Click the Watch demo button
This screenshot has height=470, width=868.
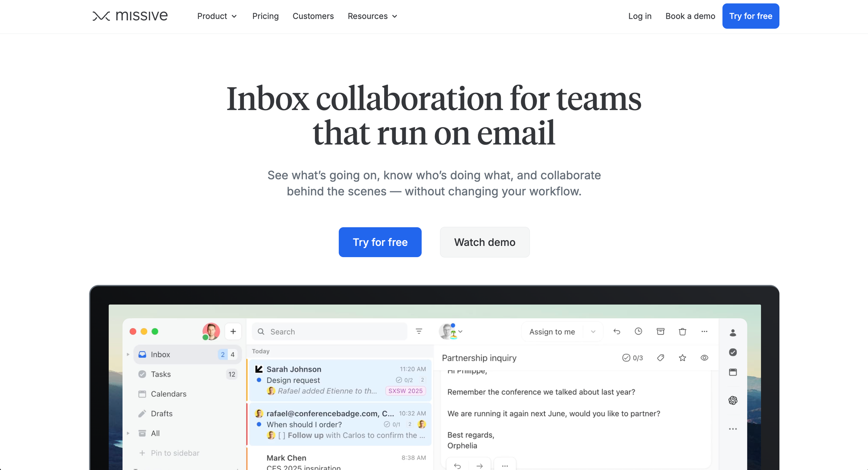pos(484,242)
